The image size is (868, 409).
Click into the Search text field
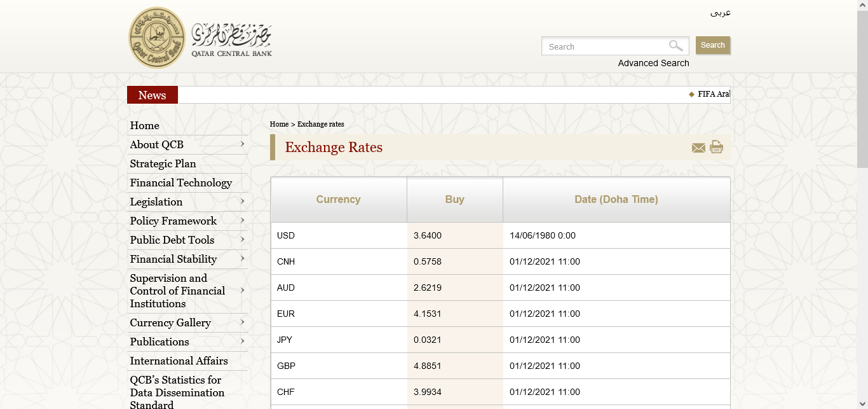tap(604, 46)
